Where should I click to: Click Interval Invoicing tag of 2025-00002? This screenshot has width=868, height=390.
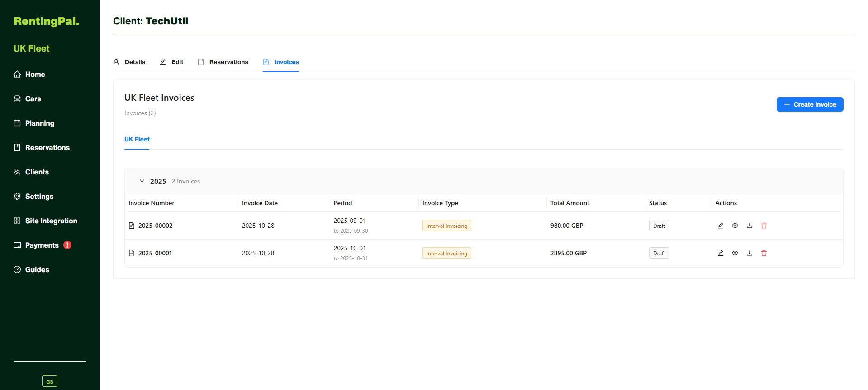click(447, 226)
